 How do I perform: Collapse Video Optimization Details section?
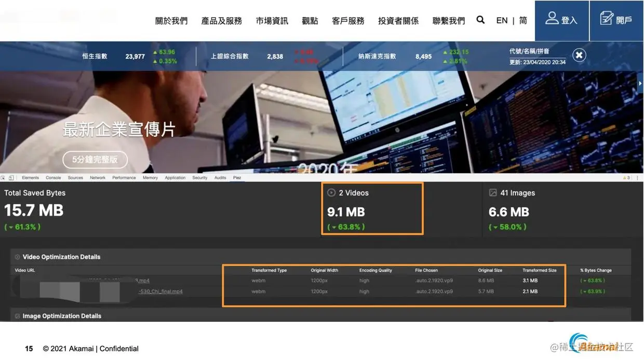point(17,257)
